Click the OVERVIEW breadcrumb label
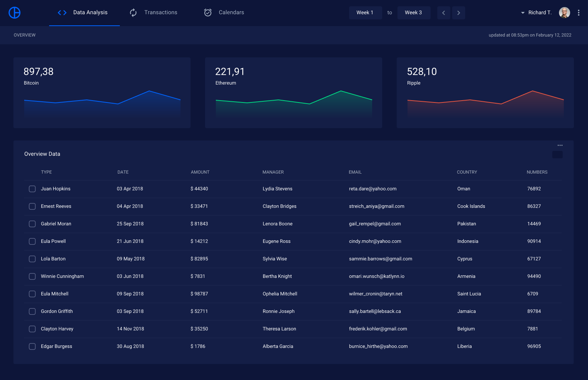The width and height of the screenshot is (588, 380). pos(25,35)
